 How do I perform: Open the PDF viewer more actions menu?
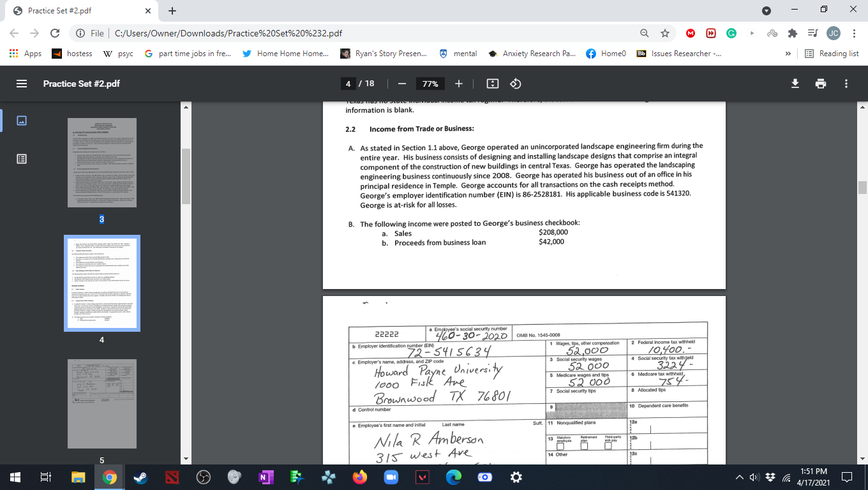coord(846,84)
